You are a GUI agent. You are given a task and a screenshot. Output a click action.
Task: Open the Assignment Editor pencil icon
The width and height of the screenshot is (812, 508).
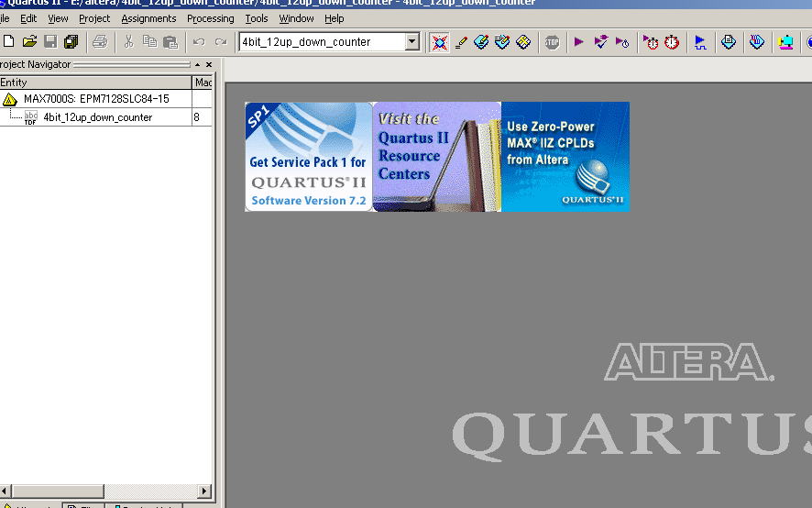(x=461, y=42)
